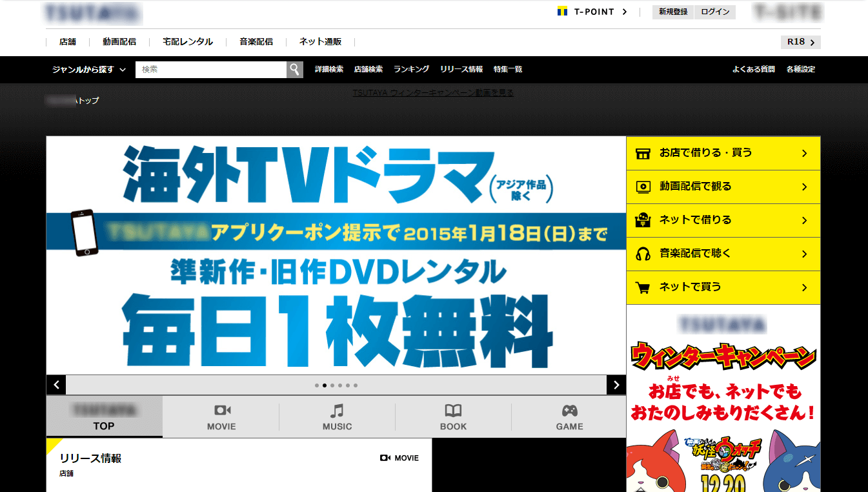Switch to the GAME tab
This screenshot has height=492, width=868.
(x=569, y=416)
